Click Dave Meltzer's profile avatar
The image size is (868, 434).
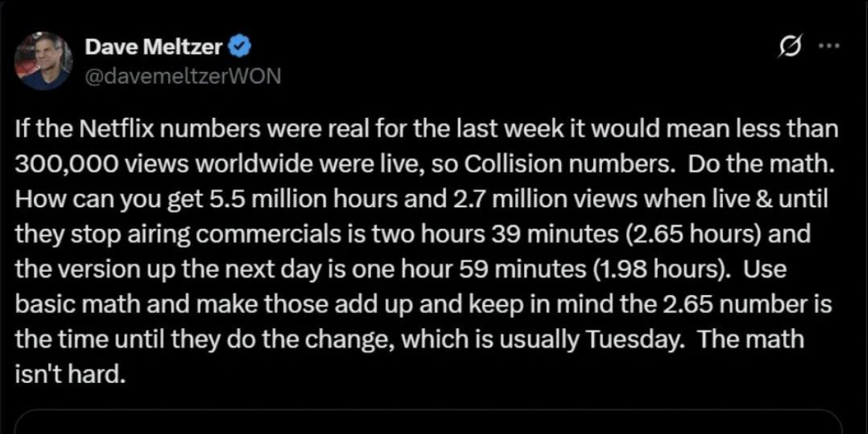(x=44, y=61)
